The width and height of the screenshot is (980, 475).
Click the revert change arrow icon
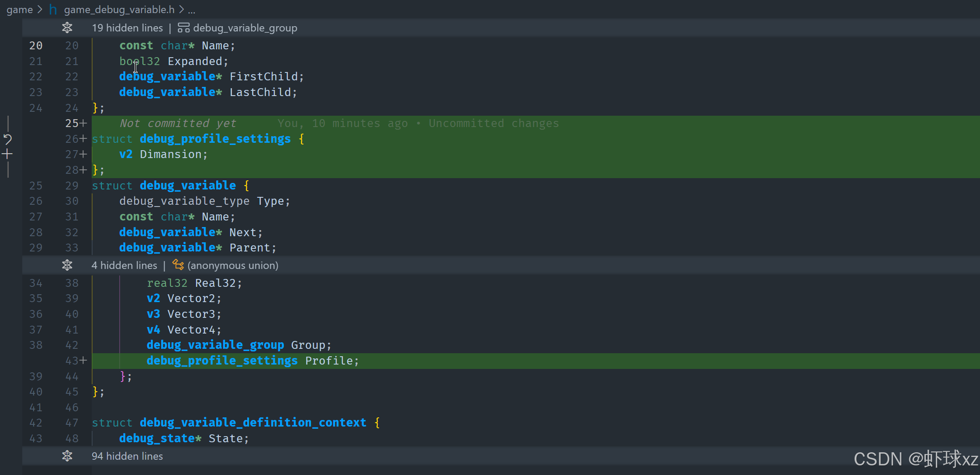pyautogui.click(x=7, y=139)
